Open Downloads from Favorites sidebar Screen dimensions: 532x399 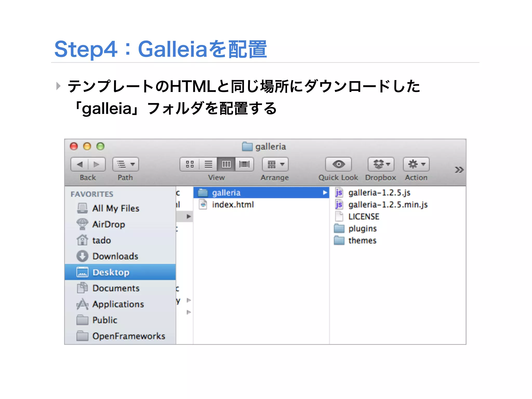[x=115, y=256]
